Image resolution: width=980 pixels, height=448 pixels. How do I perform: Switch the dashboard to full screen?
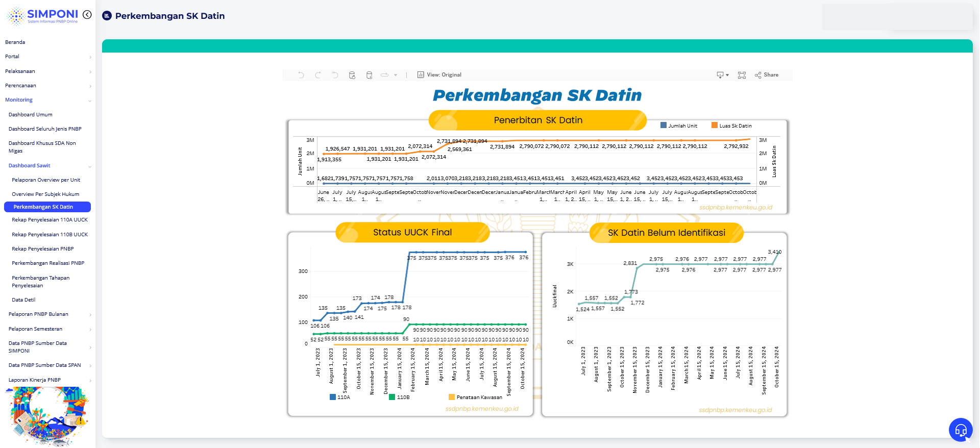point(742,75)
